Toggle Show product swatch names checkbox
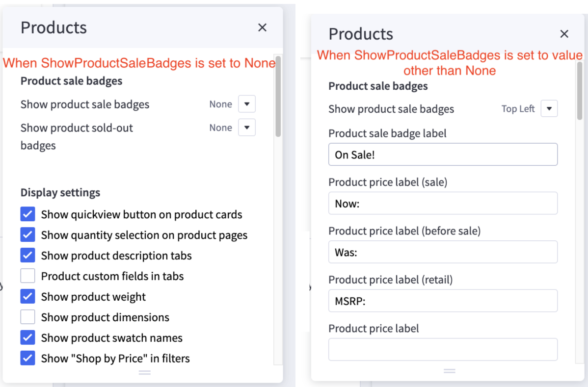 28,337
